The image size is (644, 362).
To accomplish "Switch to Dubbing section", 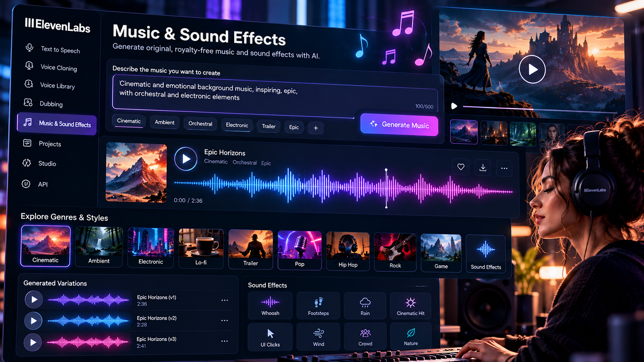I will pyautogui.click(x=51, y=104).
